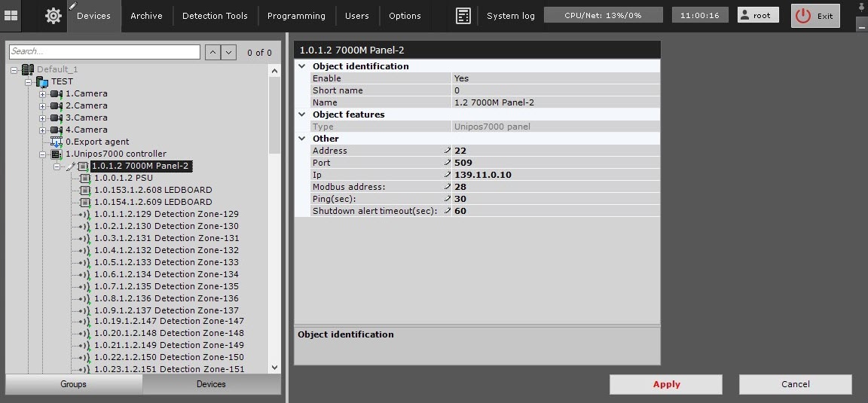Click the Default_1 server icon
Screen dimensions: 868x403
[x=28, y=69]
